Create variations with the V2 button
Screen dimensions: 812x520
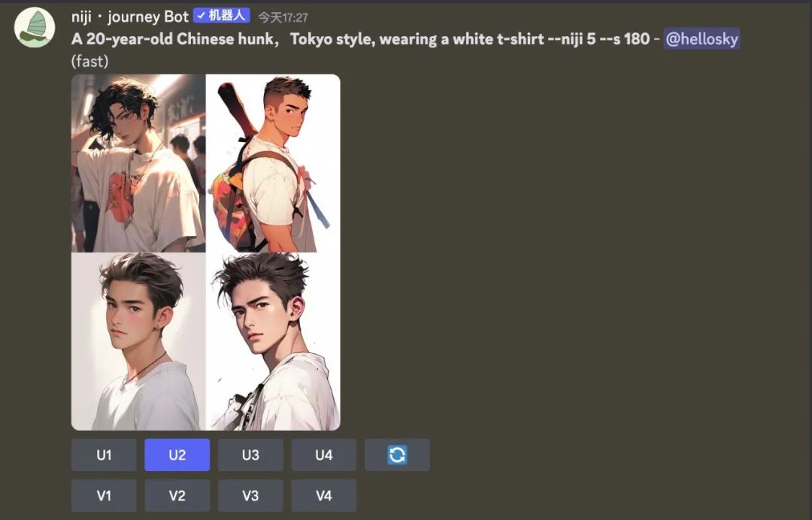point(177,495)
